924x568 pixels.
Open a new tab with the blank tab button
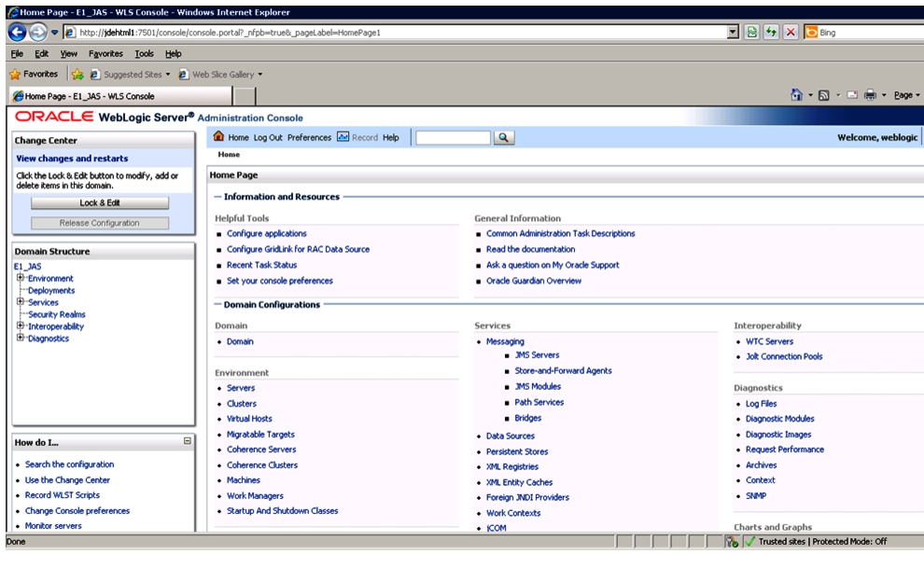(245, 96)
